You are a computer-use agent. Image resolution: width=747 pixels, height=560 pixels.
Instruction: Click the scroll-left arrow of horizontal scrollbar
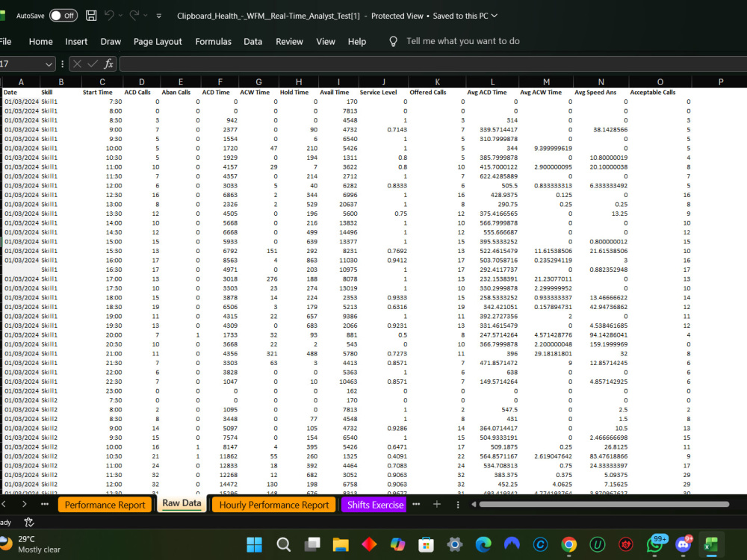click(x=474, y=504)
